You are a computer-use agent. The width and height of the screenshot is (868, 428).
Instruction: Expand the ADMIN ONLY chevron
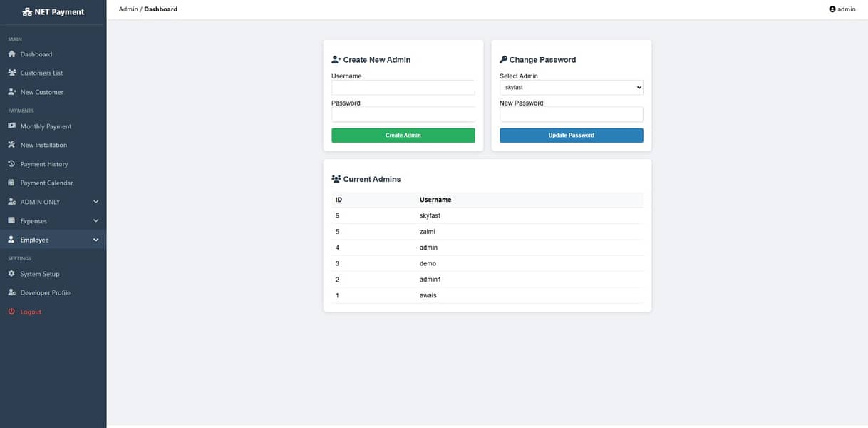click(x=96, y=202)
